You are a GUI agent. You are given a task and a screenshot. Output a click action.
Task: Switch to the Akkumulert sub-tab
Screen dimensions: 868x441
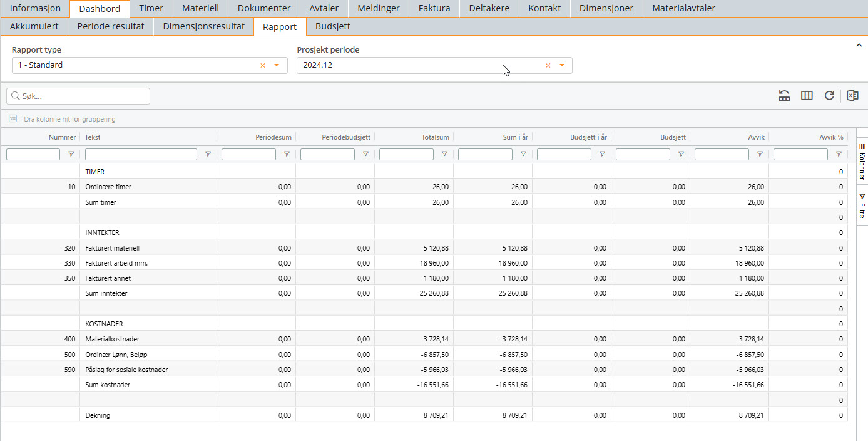(x=34, y=26)
